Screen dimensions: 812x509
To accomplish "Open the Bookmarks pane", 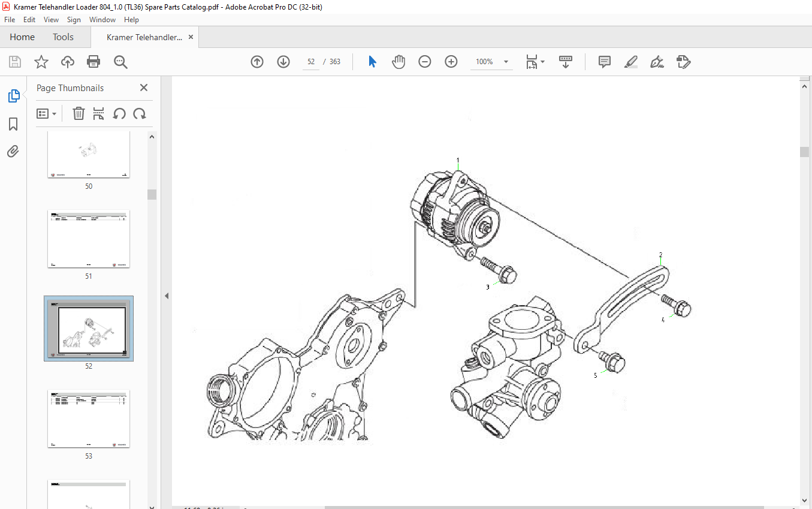I will pyautogui.click(x=13, y=124).
